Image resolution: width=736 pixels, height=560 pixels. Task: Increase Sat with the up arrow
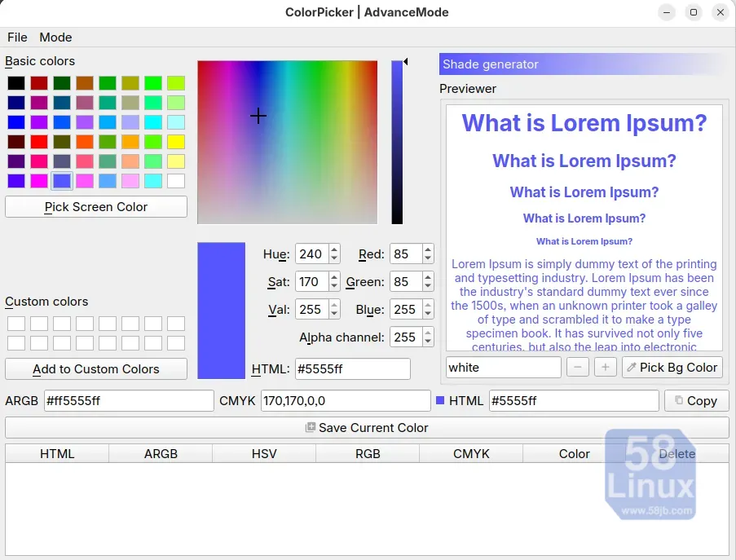pos(333,277)
